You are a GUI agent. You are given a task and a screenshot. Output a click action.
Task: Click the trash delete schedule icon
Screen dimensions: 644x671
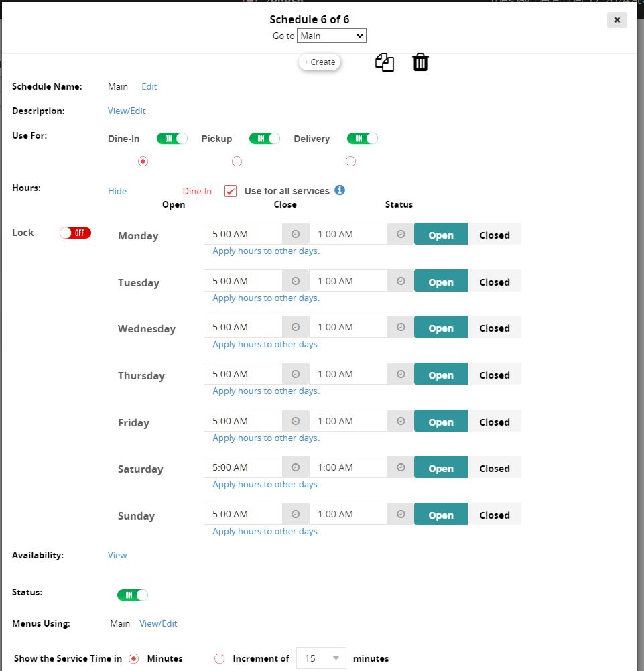click(x=420, y=63)
